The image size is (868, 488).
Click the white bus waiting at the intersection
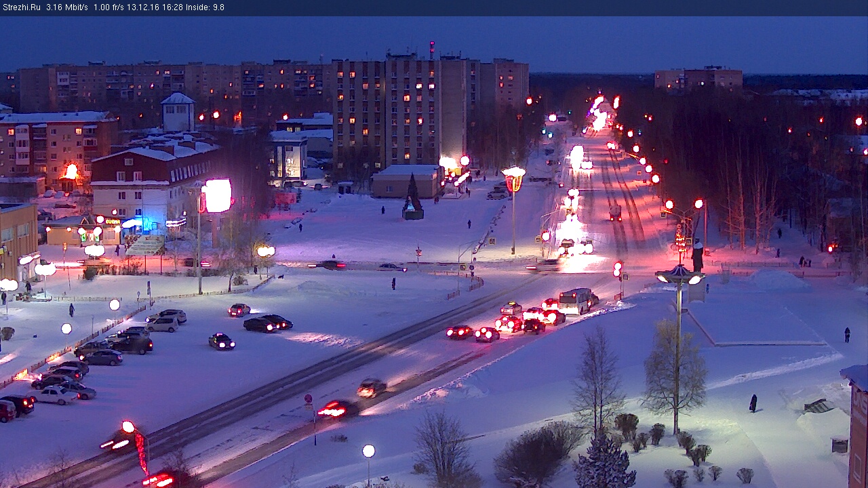tap(576, 301)
